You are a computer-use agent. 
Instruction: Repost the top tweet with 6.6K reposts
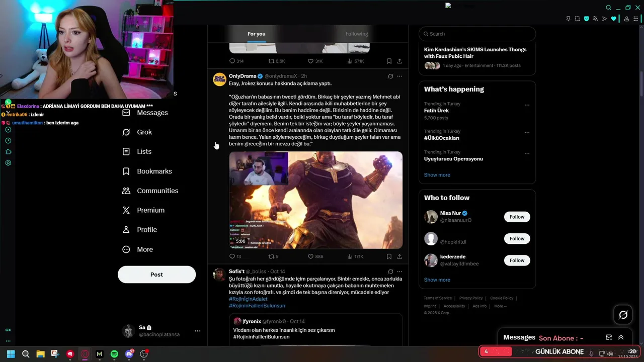pyautogui.click(x=277, y=61)
